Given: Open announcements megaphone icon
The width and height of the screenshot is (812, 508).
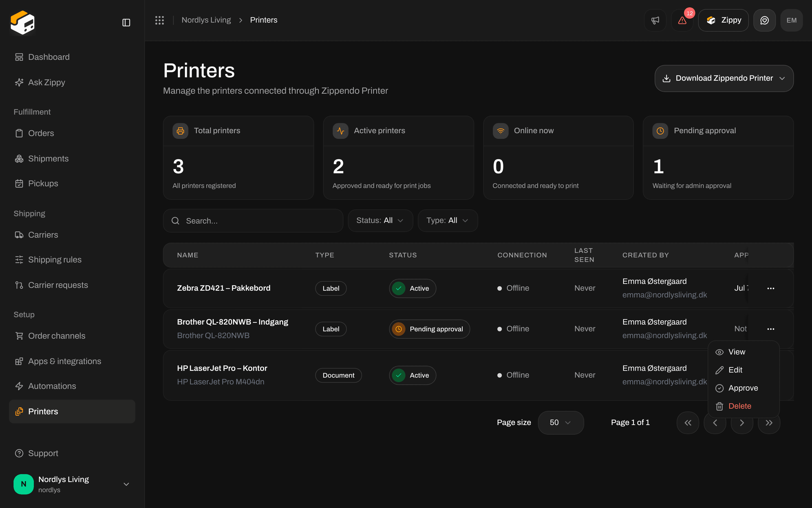Looking at the screenshot, I should (655, 21).
